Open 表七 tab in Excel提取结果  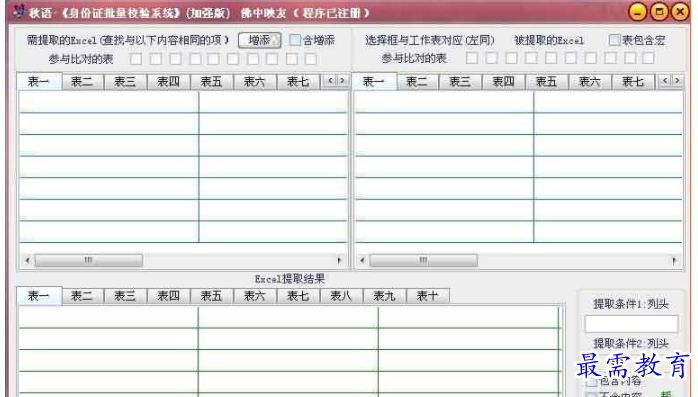click(298, 296)
